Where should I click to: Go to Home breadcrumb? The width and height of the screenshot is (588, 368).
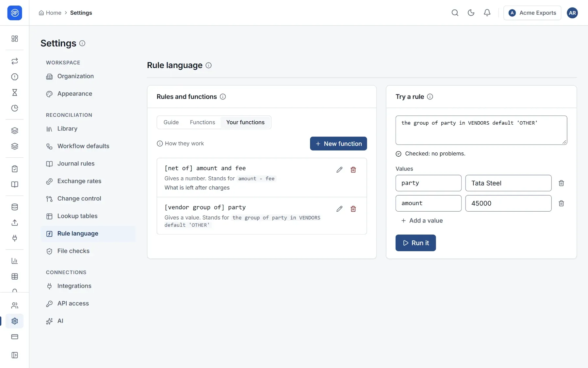coord(50,13)
